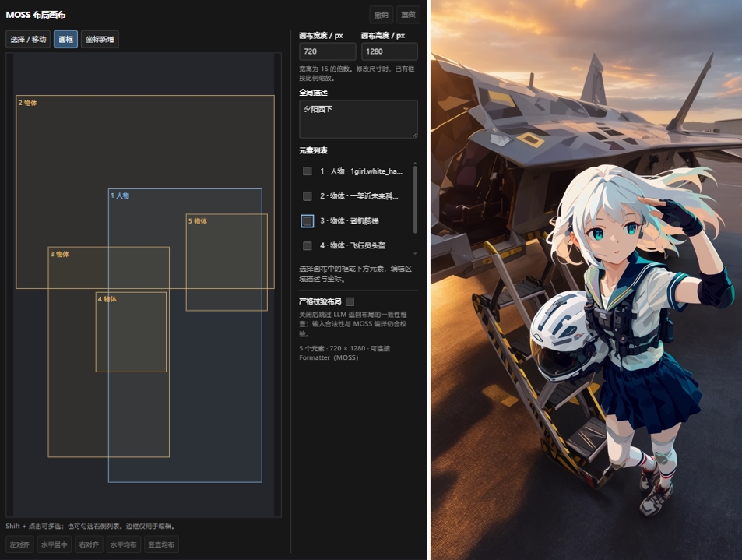Check element 2 · 物体 一架近未来科 checkbox
The image size is (742, 560).
[x=307, y=196]
